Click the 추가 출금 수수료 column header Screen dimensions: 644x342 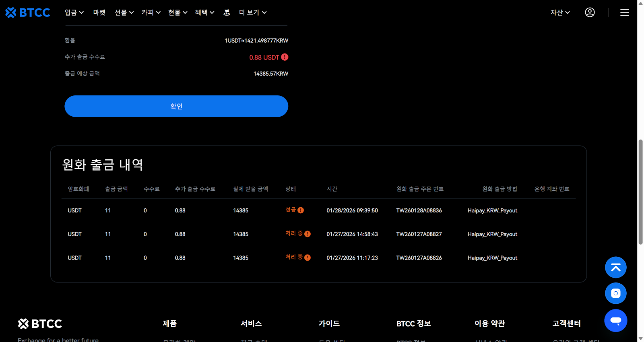pyautogui.click(x=195, y=189)
